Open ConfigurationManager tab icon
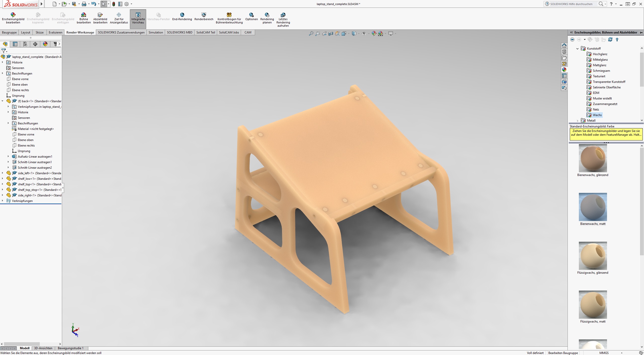Screen dimensions: 644x355 pyautogui.click(x=25, y=44)
